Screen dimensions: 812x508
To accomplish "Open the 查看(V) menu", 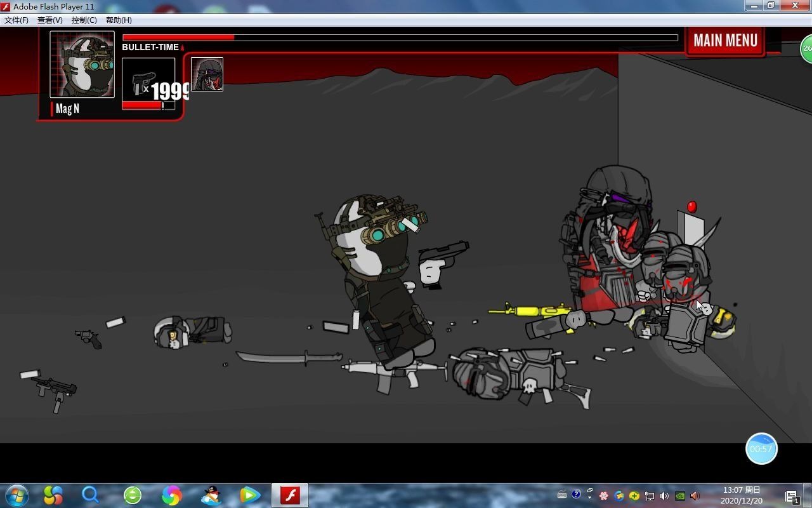I will pyautogui.click(x=50, y=20).
